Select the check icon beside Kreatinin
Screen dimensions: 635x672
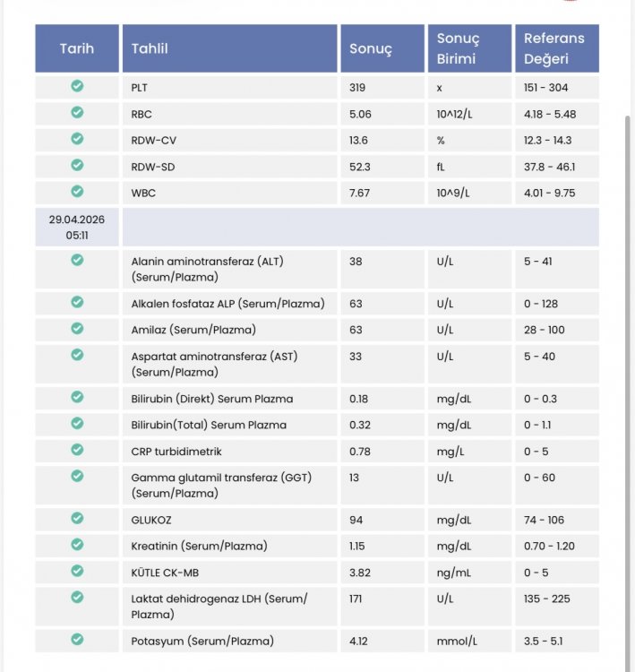(77, 544)
